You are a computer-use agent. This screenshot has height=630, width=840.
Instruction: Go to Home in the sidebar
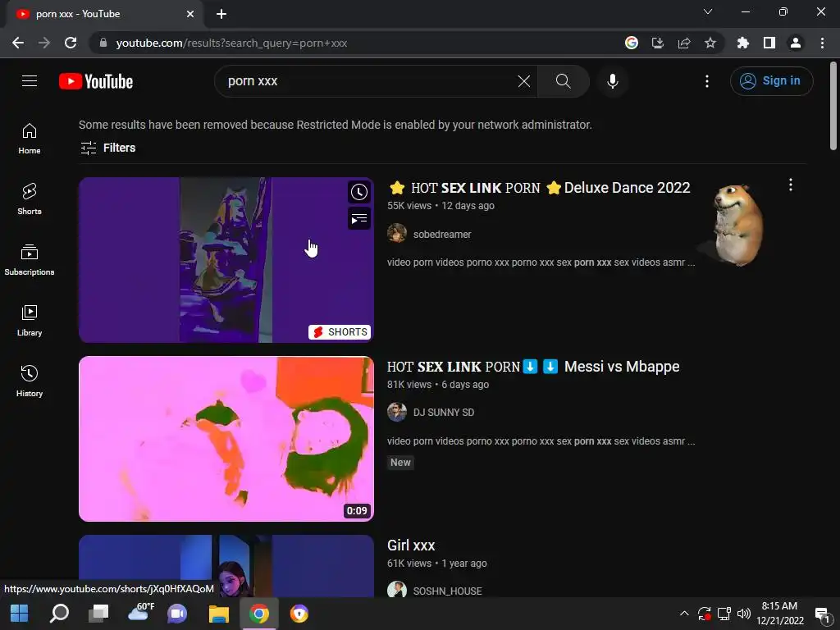coord(30,138)
